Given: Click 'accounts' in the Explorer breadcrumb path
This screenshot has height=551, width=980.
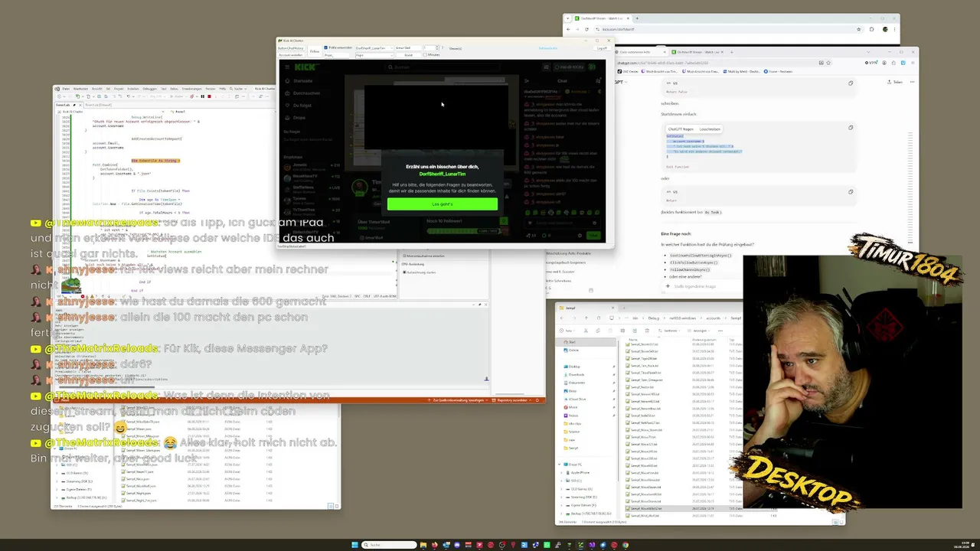Looking at the screenshot, I should click(713, 318).
